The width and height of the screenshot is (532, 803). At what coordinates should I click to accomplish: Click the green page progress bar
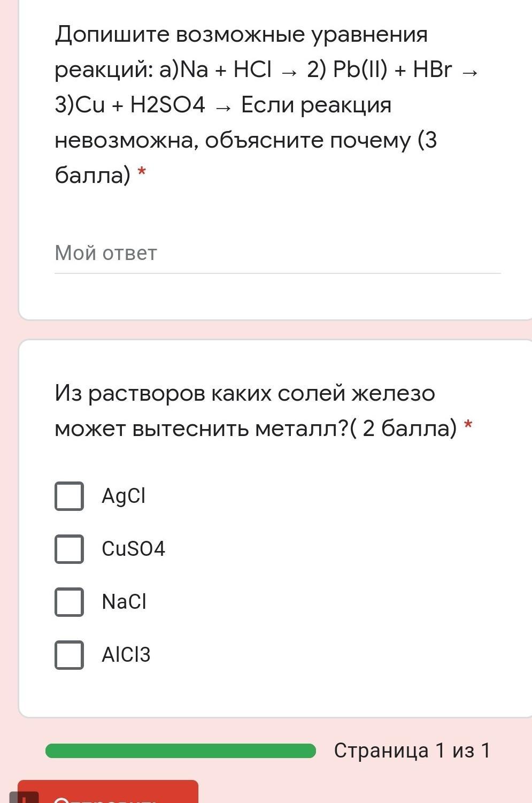coord(181,751)
